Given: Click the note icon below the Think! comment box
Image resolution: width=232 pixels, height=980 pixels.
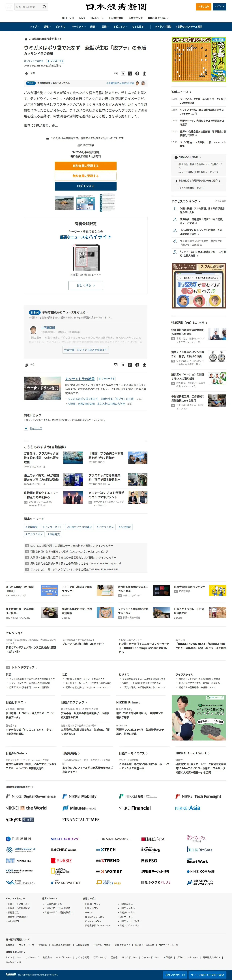Looking at the screenshot, I should (123, 364).
